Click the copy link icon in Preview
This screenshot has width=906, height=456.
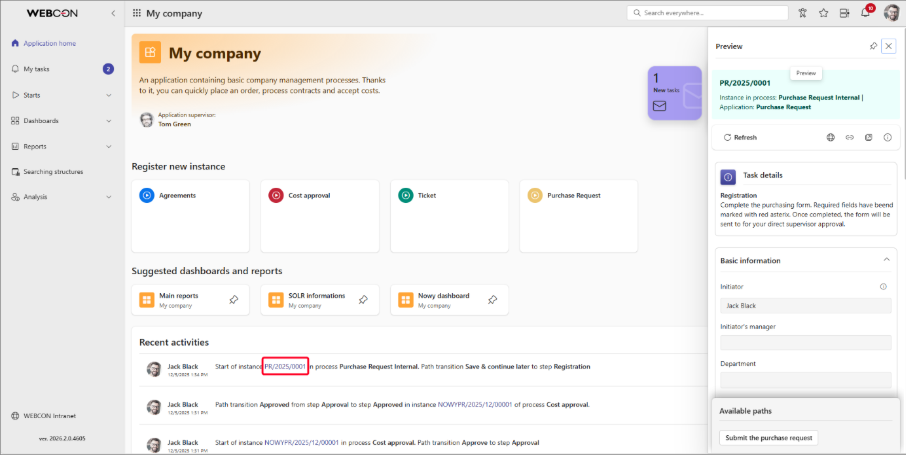849,137
